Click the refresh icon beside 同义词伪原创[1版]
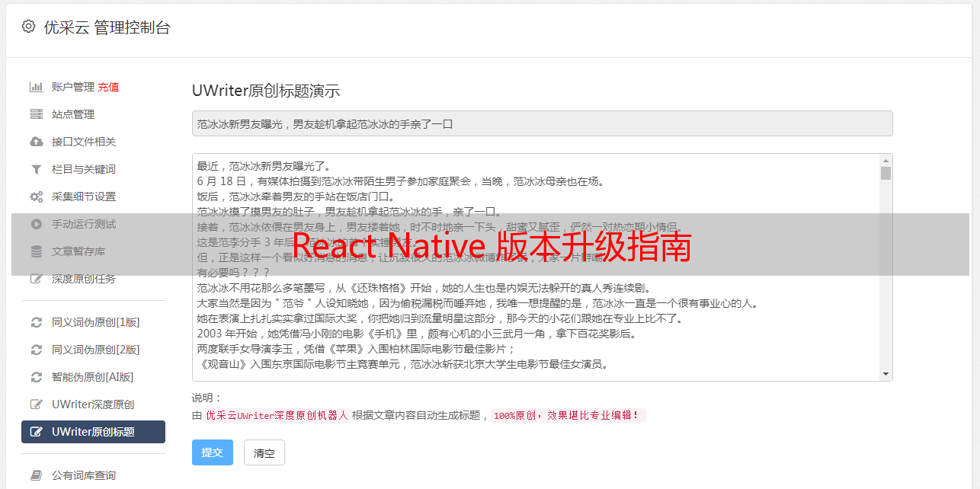Screen dimensions: 980x489 [36, 322]
